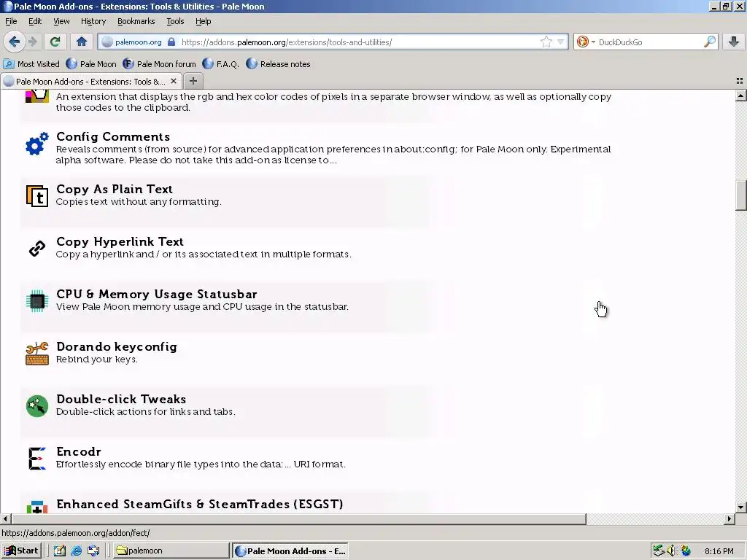Image resolution: width=747 pixels, height=560 pixels.
Task: Open the Bookmarks menu
Action: 136,21
